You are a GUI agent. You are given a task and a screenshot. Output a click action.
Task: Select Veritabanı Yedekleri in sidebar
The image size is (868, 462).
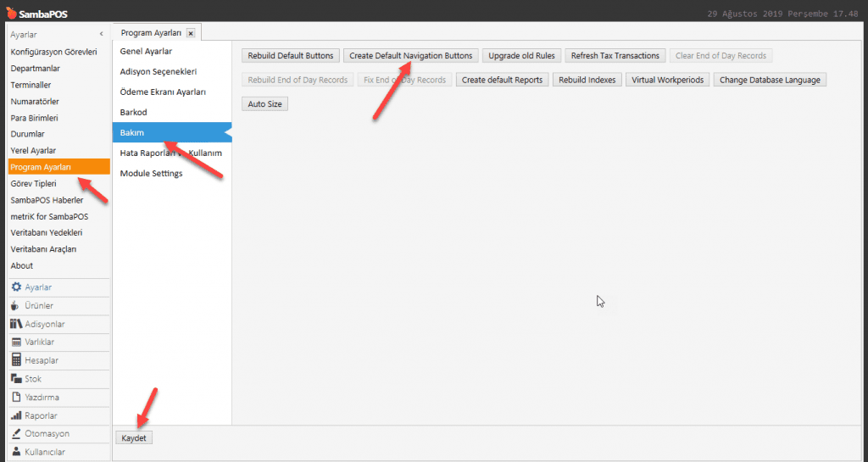pos(46,232)
